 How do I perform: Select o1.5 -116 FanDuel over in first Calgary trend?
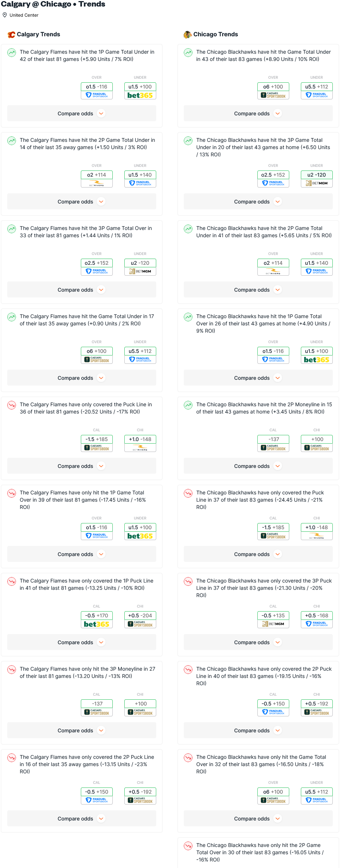[x=97, y=91]
